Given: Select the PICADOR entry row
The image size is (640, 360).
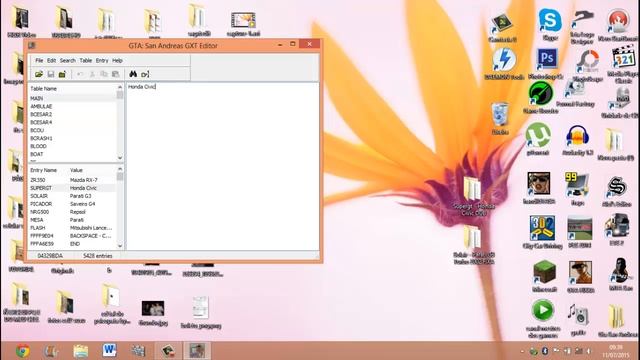Looking at the screenshot, I should click(72, 204).
